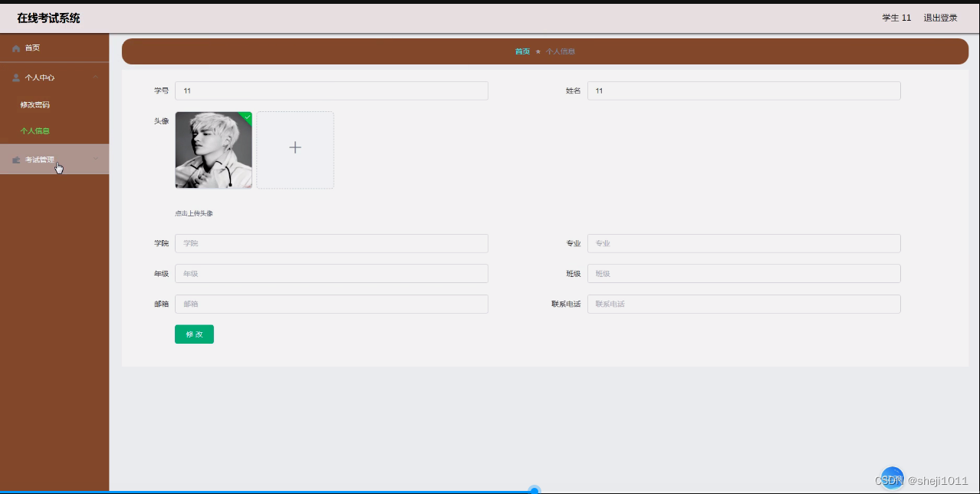The image size is (980, 494).
Task: Click the 学院 input field
Action: (331, 243)
